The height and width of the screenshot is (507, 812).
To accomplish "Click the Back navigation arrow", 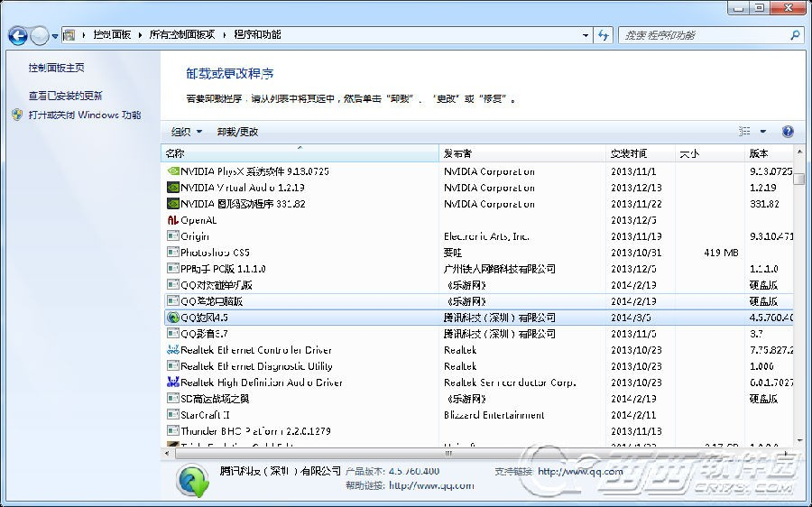I will 18,35.
